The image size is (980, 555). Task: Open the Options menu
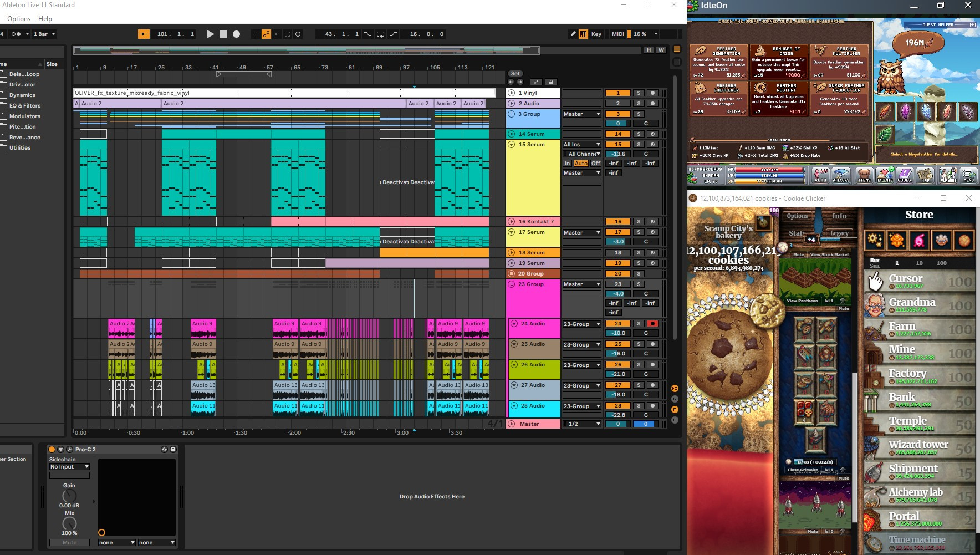point(19,18)
